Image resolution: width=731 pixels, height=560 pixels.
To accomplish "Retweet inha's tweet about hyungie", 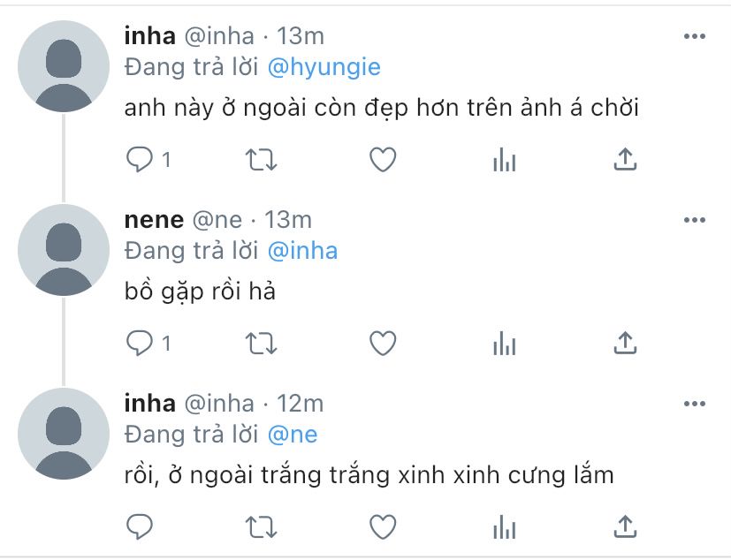I will click(x=261, y=160).
